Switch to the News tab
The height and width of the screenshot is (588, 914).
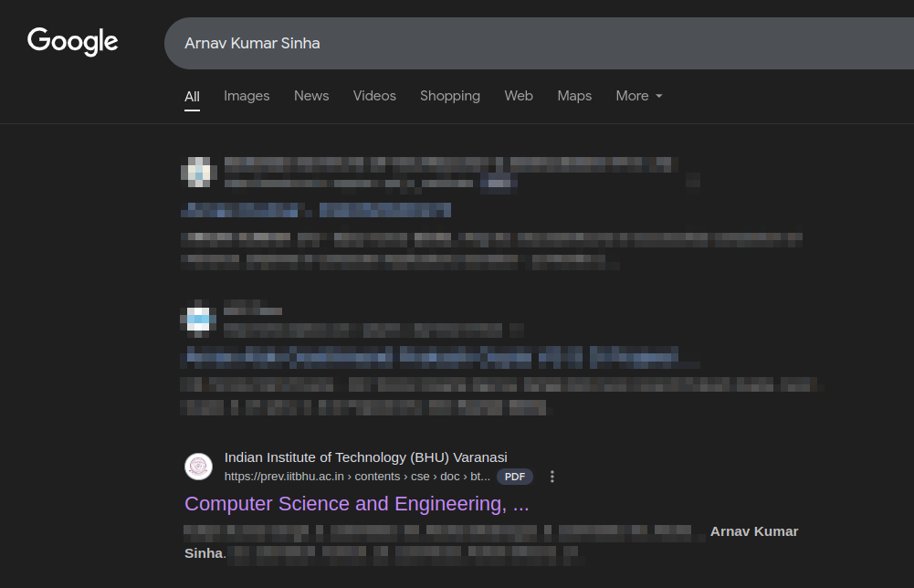tap(311, 96)
